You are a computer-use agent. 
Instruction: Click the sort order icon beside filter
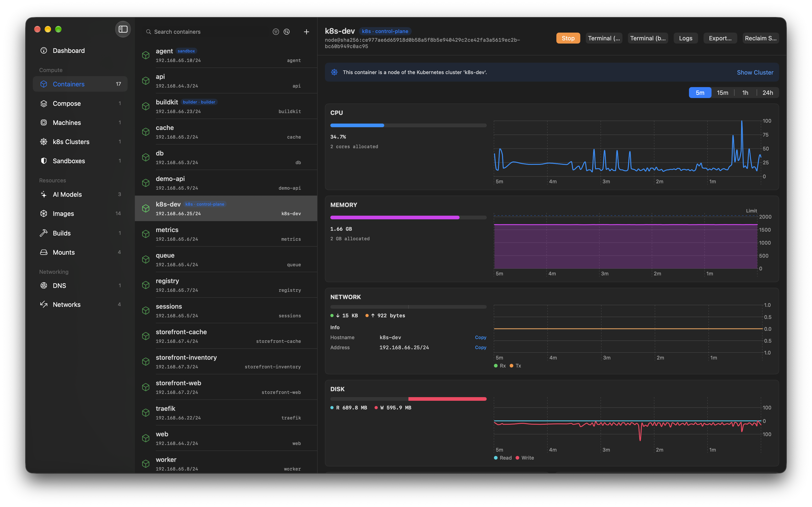[287, 32]
